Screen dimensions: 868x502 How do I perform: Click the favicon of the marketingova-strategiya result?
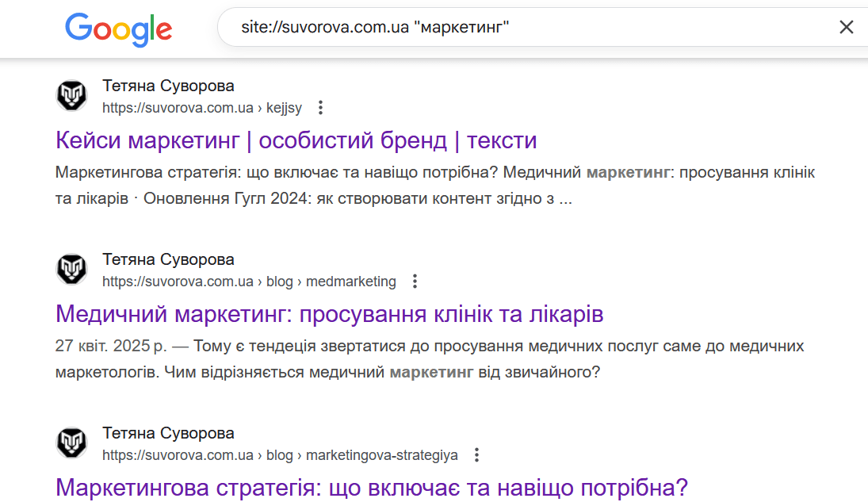71,443
